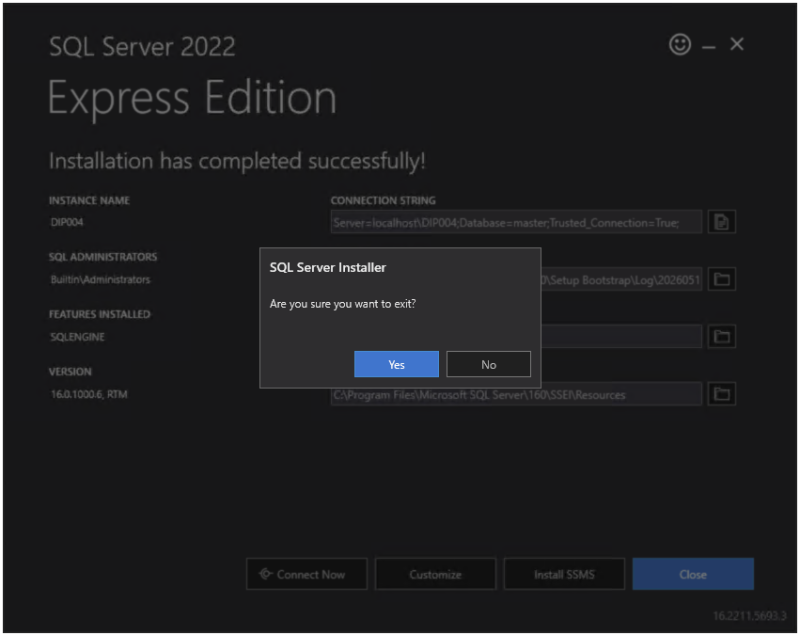
Task: Open folder icon beside the empty path field
Action: coord(721,337)
